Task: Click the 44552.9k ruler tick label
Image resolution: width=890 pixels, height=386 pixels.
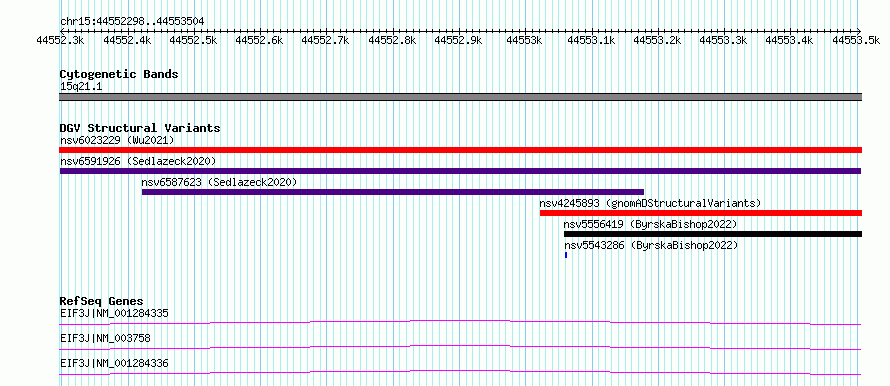Action: [x=458, y=40]
